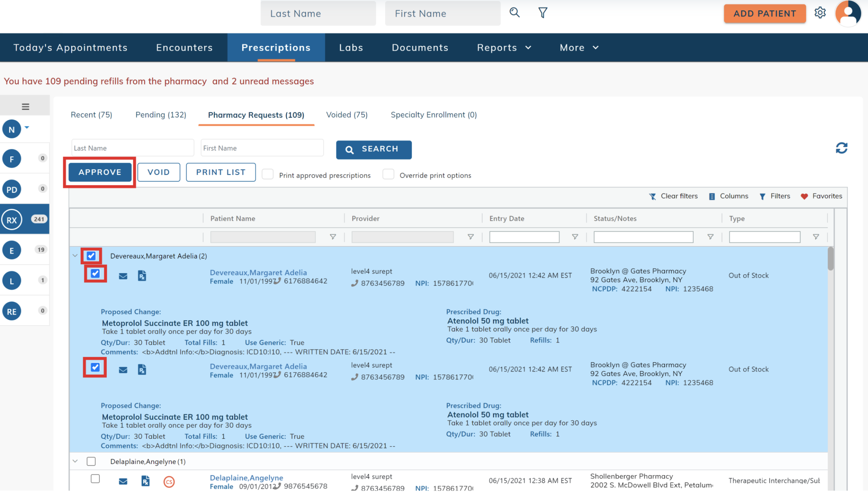The image size is (868, 492).
Task: Click the ADD PATIENT button
Action: (x=765, y=14)
